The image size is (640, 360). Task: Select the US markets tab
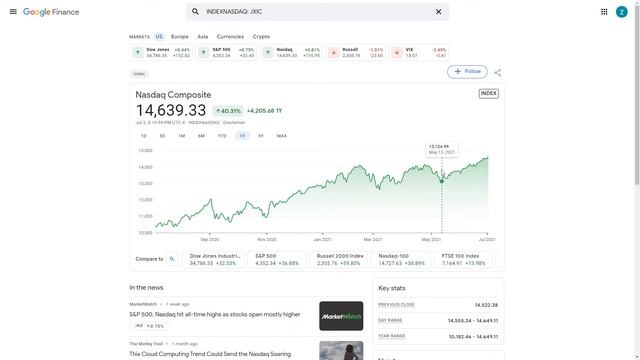point(159,36)
